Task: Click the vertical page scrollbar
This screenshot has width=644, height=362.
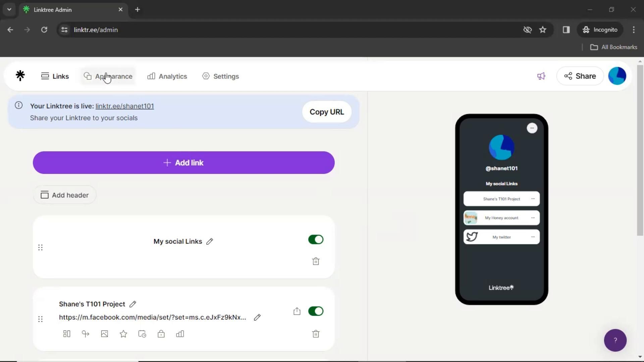Action: [x=640, y=151]
